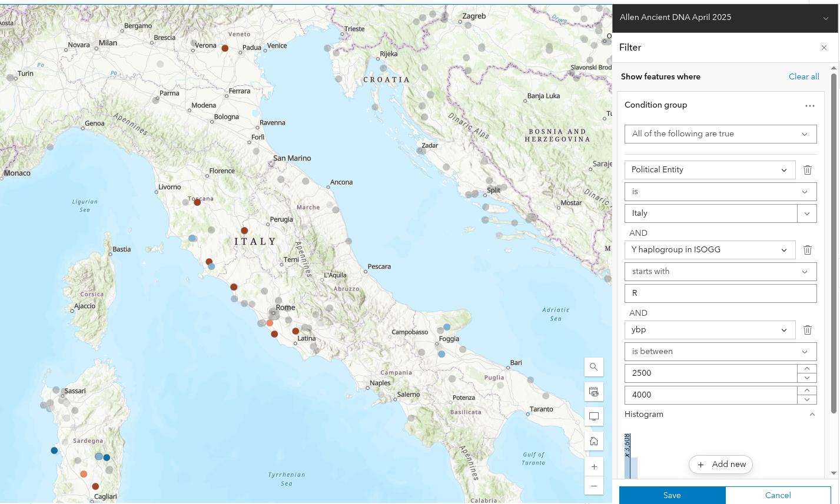
Task: Add new filter condition
Action: (x=721, y=465)
